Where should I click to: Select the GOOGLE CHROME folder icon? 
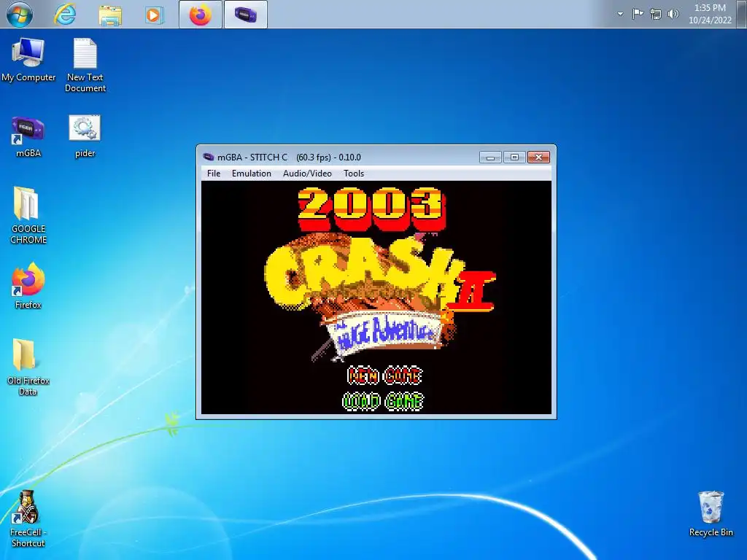click(28, 215)
